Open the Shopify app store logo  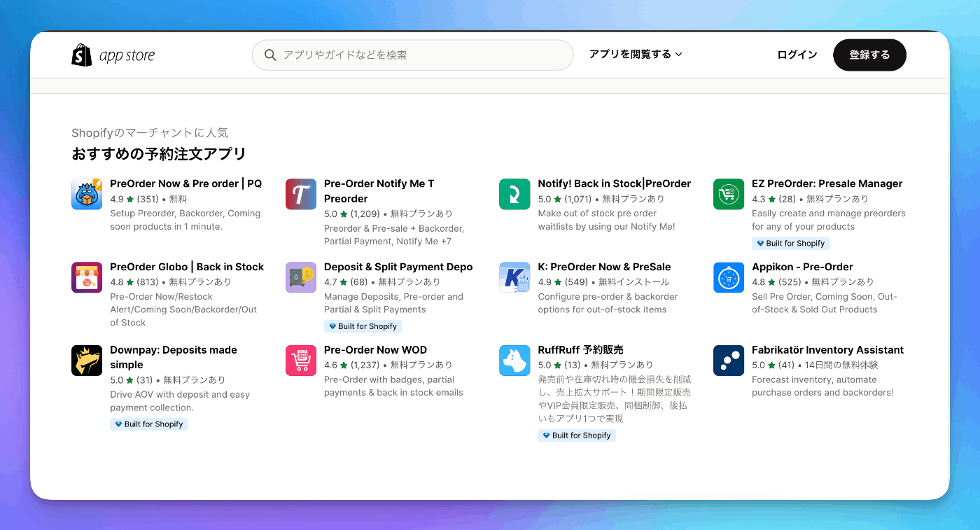click(113, 55)
